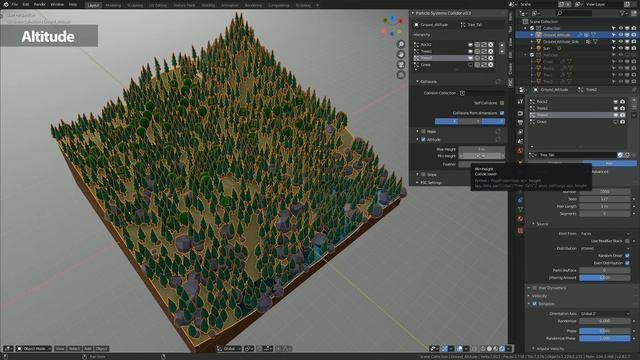The image size is (640, 360).
Task: Switch to the Modeling workspace tab
Action: (113, 5)
